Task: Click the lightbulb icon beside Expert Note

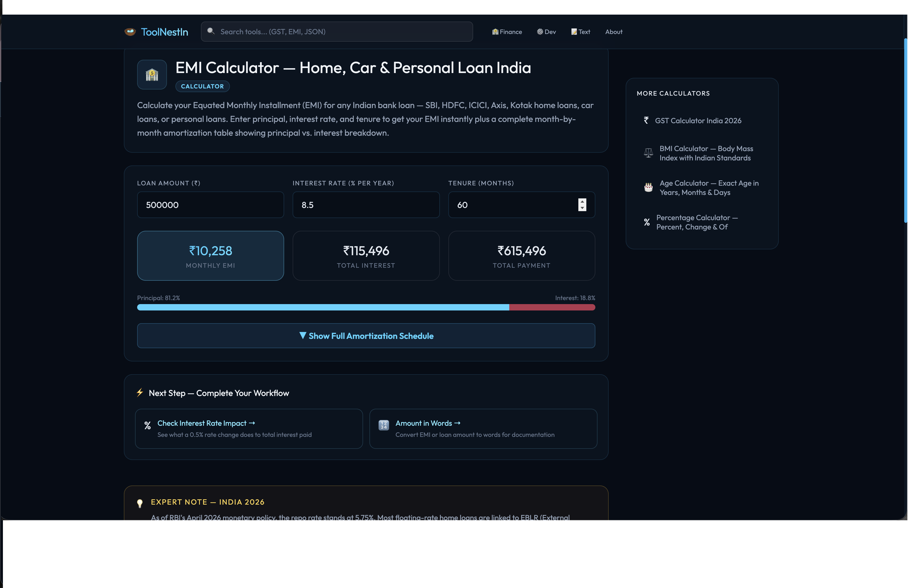Action: pyautogui.click(x=140, y=504)
